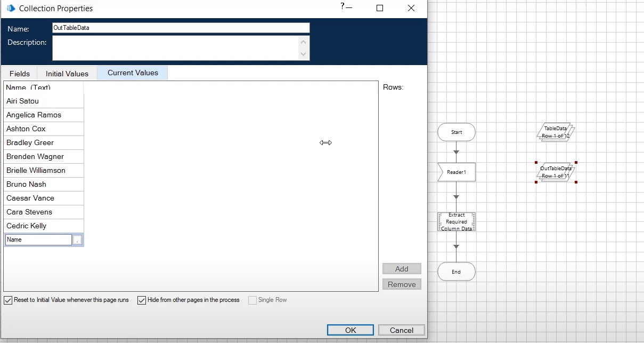Open the help question mark button
The height and width of the screenshot is (343, 644).
pyautogui.click(x=343, y=6)
